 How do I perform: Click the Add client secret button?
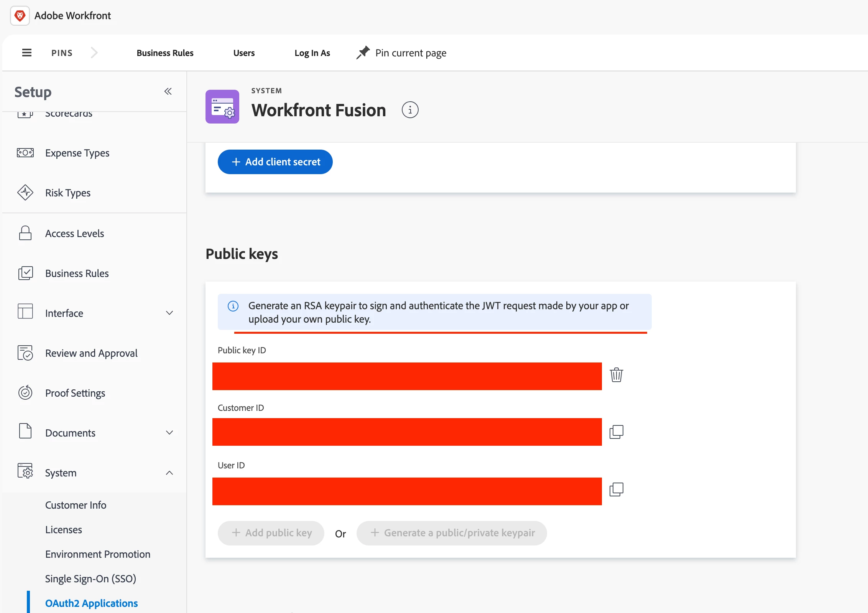[x=275, y=162]
